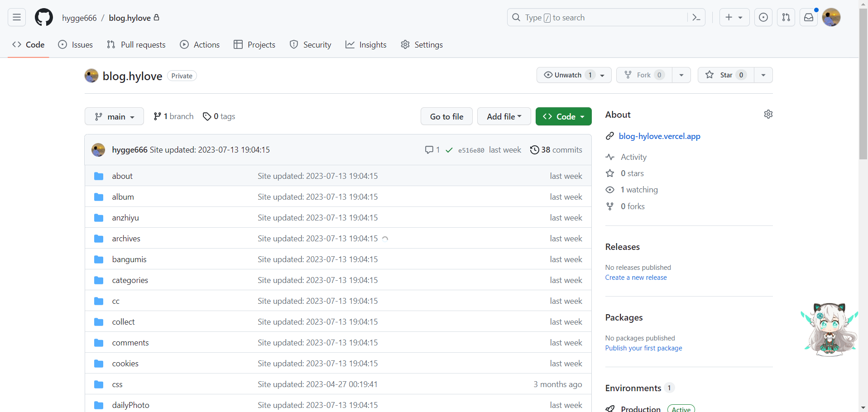This screenshot has height=412, width=868.
Task: Click the repository settings gear in About
Action: [768, 114]
